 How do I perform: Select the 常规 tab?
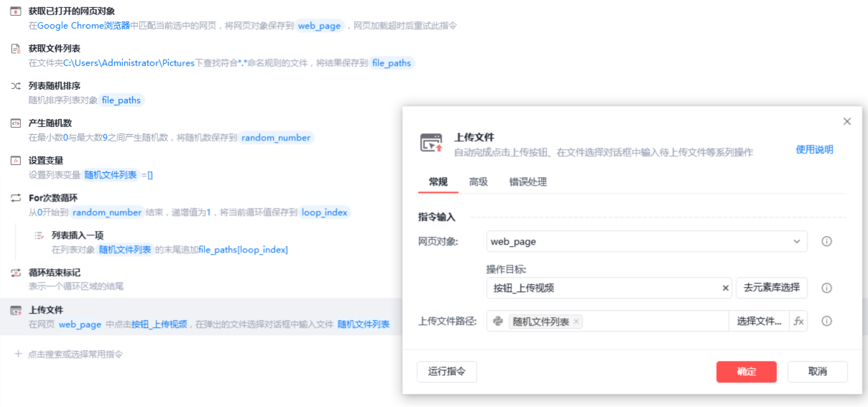pos(438,182)
